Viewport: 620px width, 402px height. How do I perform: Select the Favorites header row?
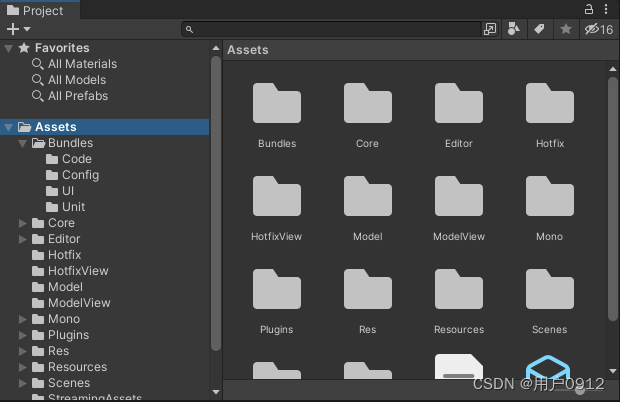[104, 48]
